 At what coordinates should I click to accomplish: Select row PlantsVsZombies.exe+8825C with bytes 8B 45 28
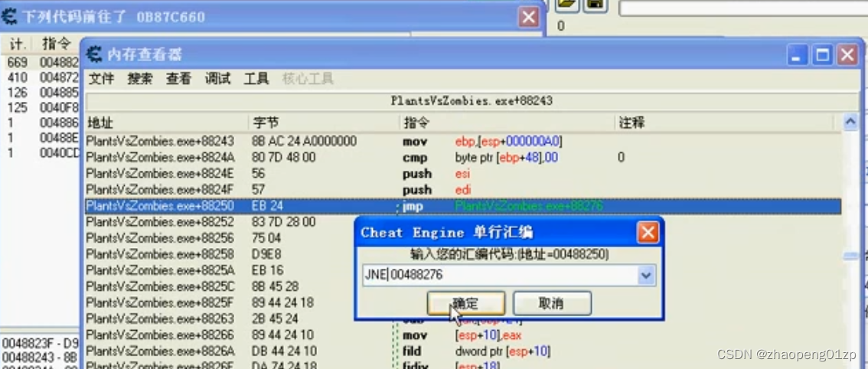[x=219, y=286]
